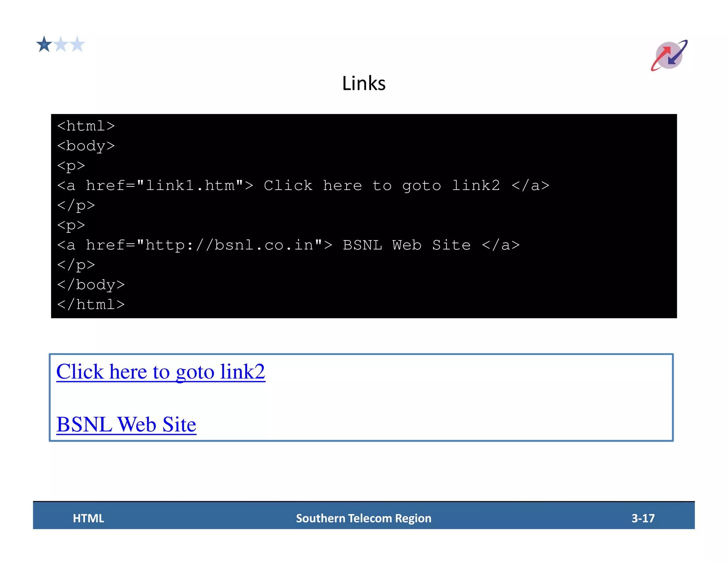Viewport: 728px width, 562px height.
Task: Click the first opening p tag
Action: point(71,166)
